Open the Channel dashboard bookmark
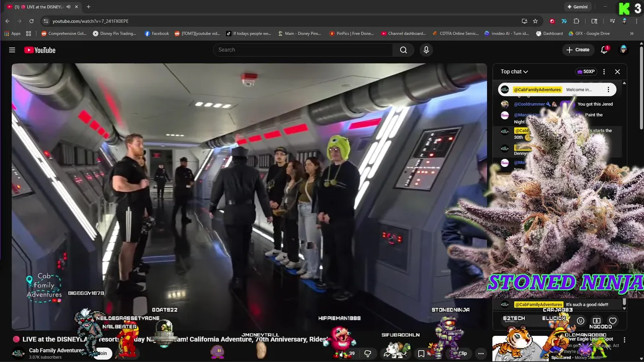644x362 pixels. pyautogui.click(x=404, y=34)
